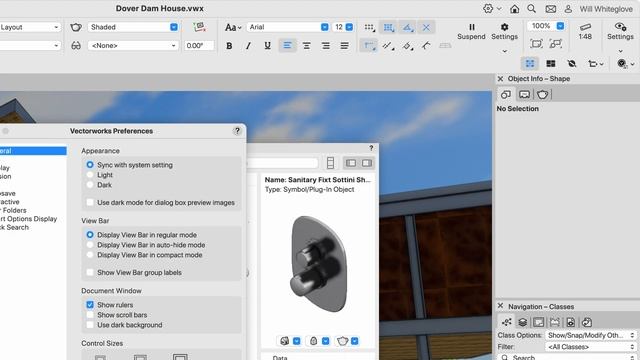Click the Preferences help question mark

coord(237,131)
